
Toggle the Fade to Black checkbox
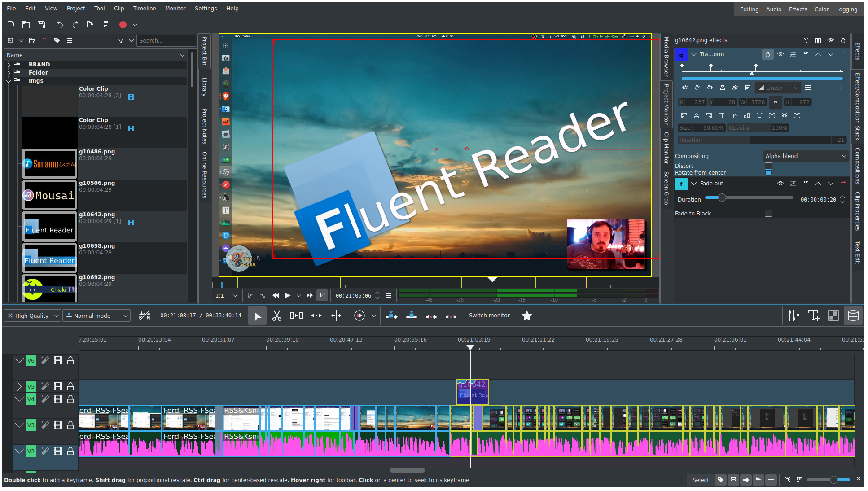coord(768,214)
